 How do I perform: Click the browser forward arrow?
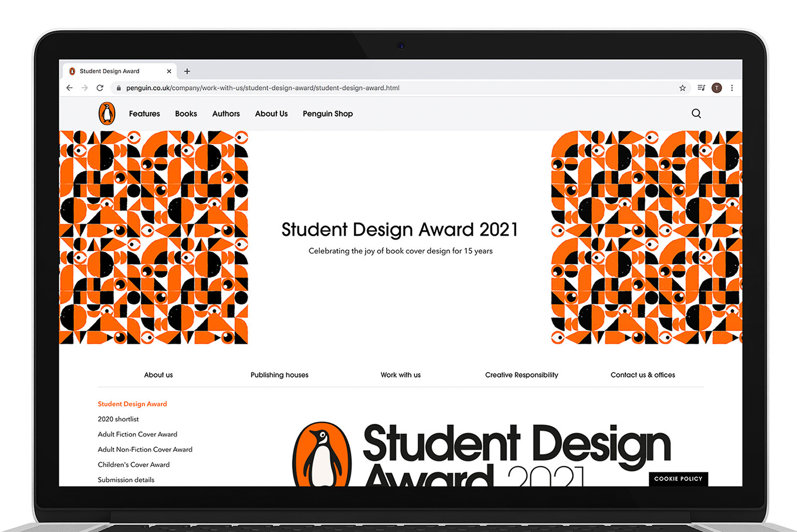pyautogui.click(x=84, y=88)
